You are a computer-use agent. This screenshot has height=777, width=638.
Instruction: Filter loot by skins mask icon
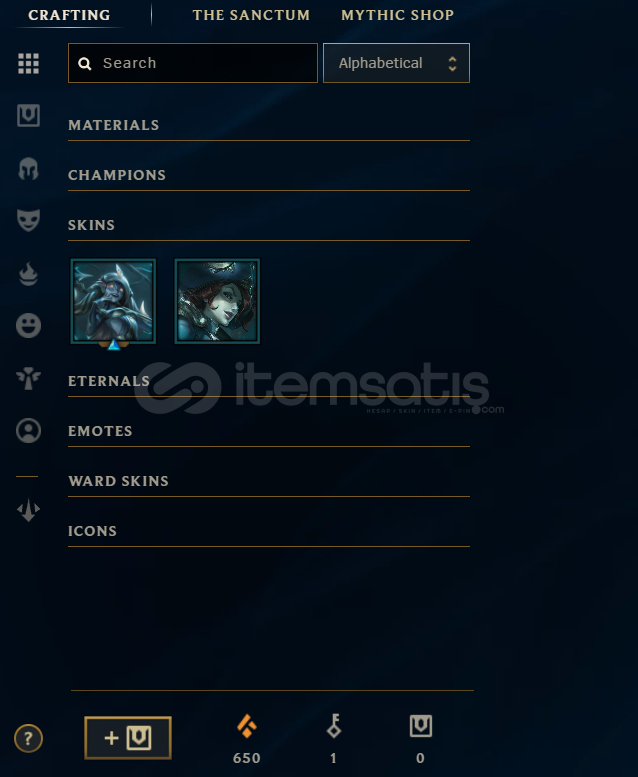(x=28, y=221)
